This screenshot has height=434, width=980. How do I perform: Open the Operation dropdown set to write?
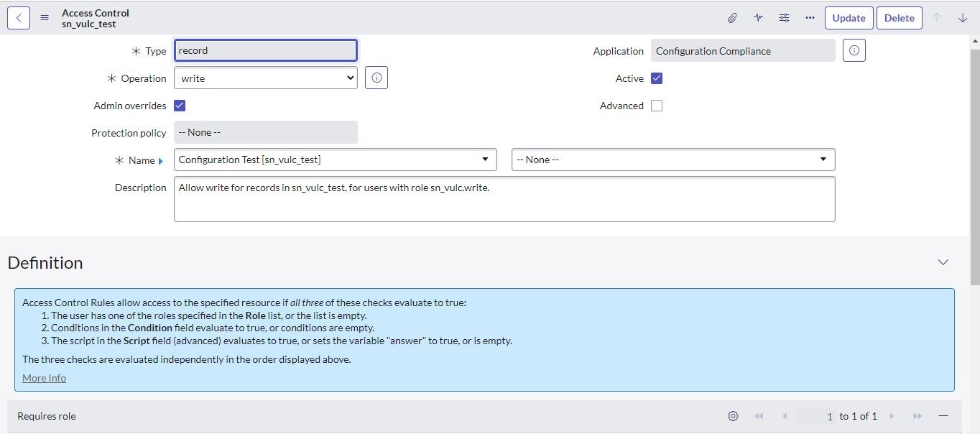tap(265, 78)
